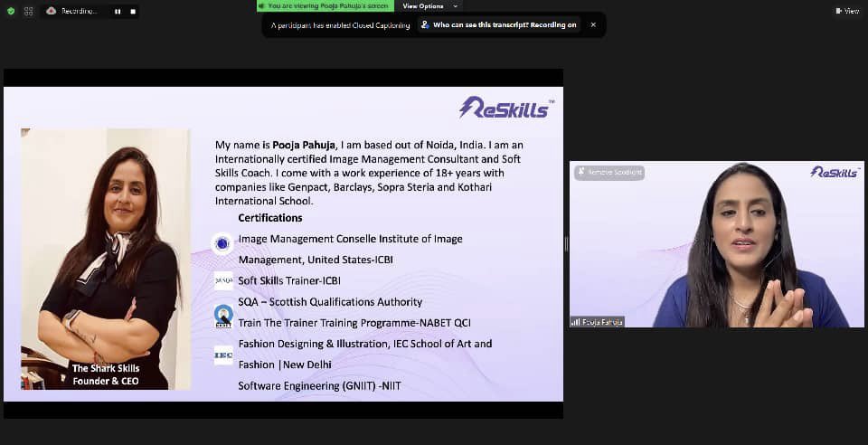The height and width of the screenshot is (445, 868).
Task: Click the SQA logo icon on slide
Action: (223, 280)
